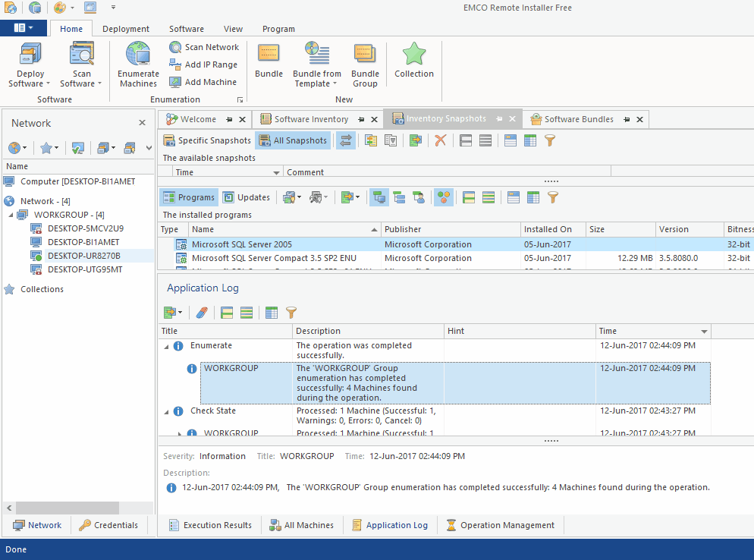Switch to Credentials panel tab
This screenshot has width=754, height=560.
(x=108, y=525)
